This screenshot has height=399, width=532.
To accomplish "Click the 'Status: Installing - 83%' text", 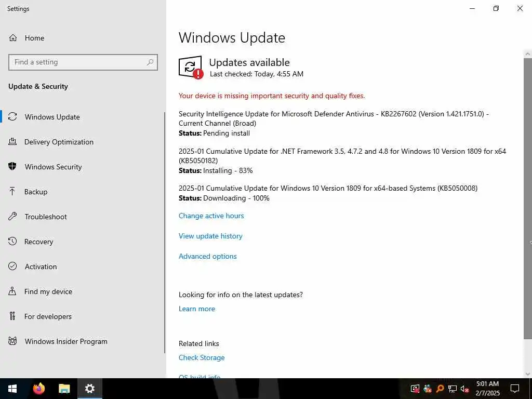I will pos(216,170).
